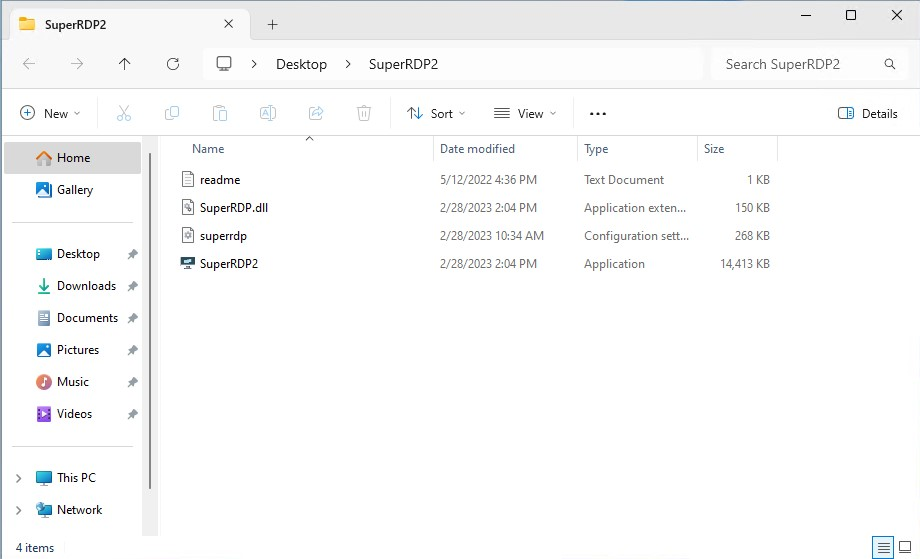Click the search magnifier icon
920x559 pixels.
(889, 64)
